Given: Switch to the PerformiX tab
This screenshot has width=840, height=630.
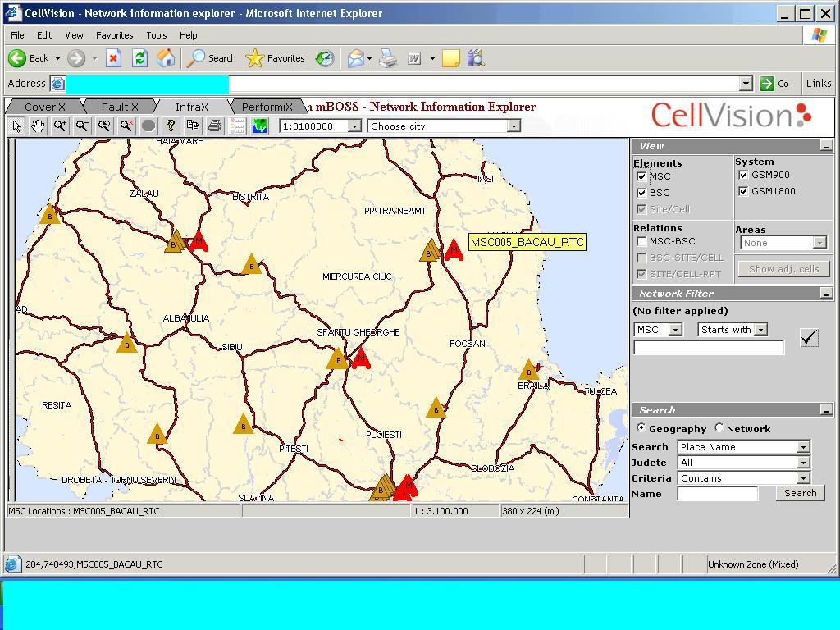Looking at the screenshot, I should click(x=267, y=107).
